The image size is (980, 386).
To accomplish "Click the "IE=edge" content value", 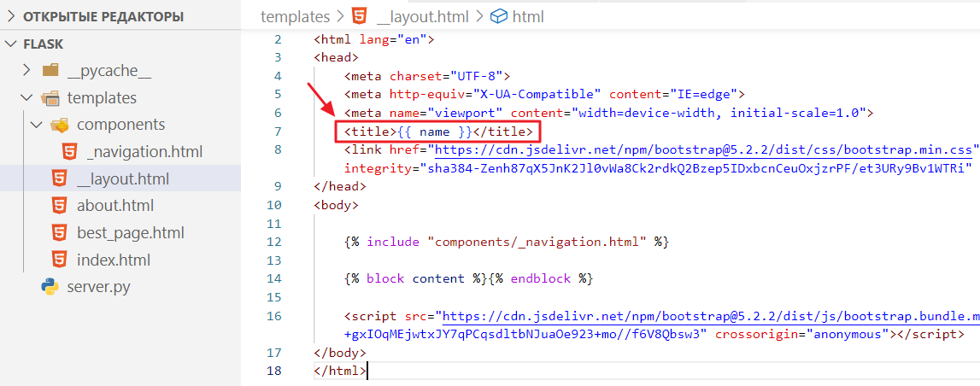I will 705,94.
